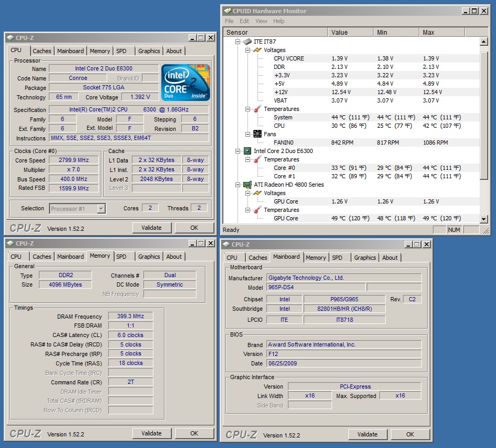
Task: Open the Processor #1 selection dropdown
Action: 101,209
